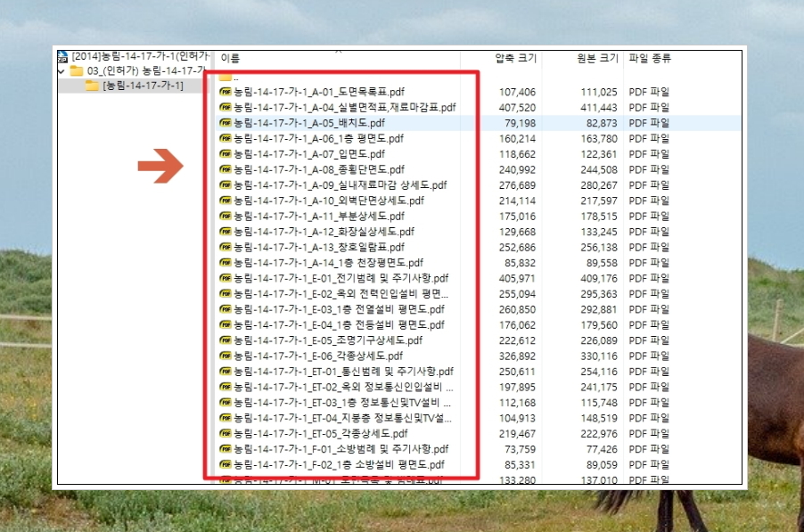Sort by 압축 크기 column header
804x532 pixels.
[x=515, y=59]
